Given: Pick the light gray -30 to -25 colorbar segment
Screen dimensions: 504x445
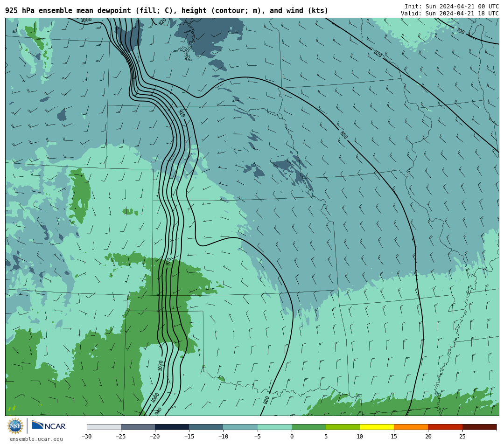Looking at the screenshot, I should [104, 427].
